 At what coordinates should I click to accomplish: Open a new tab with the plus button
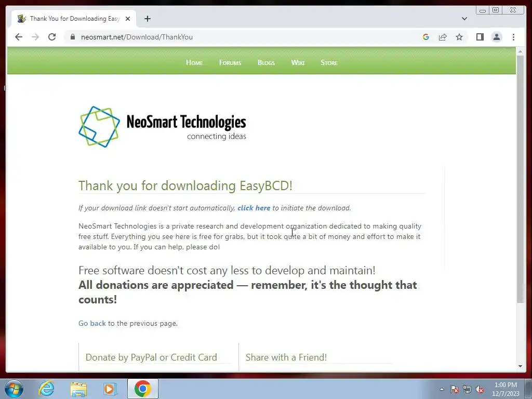(x=147, y=19)
